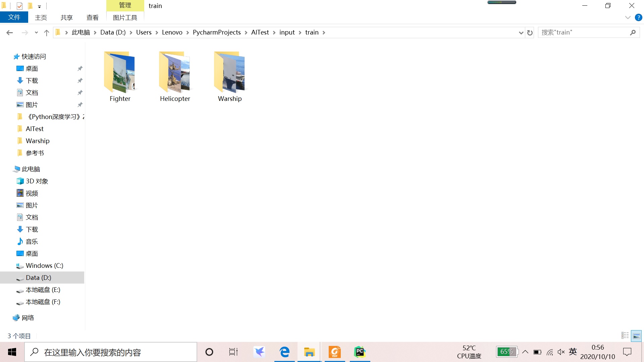This screenshot has height=362, width=644.
Task: Open the Windows Start menu
Action: [12, 352]
